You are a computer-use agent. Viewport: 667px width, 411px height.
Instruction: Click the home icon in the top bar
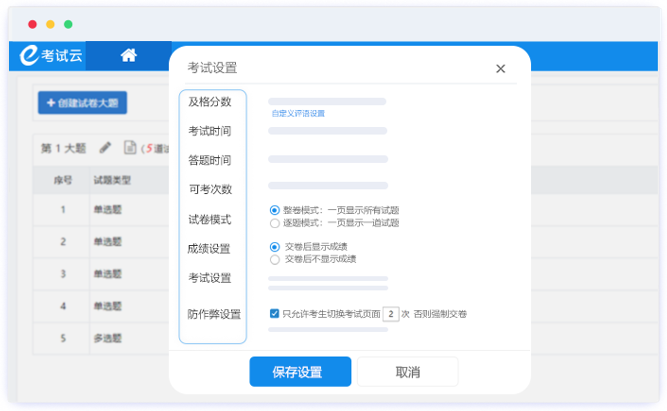pyautogui.click(x=128, y=56)
